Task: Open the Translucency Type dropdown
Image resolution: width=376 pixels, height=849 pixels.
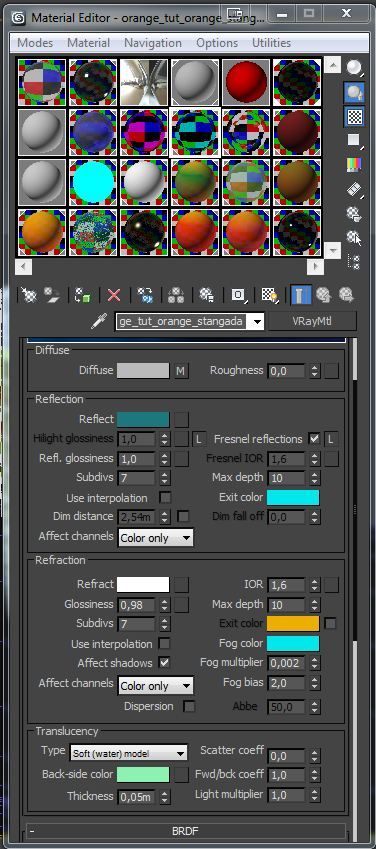Action: [x=128, y=753]
